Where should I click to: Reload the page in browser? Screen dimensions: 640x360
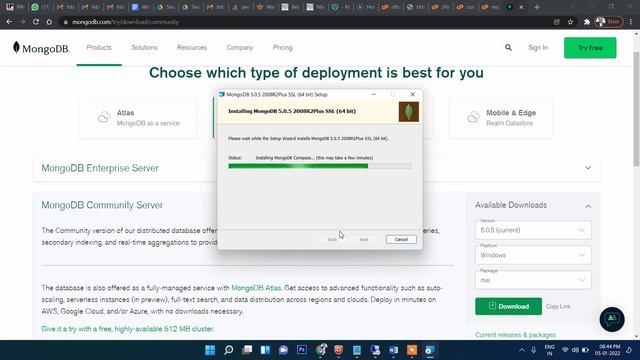point(36,22)
